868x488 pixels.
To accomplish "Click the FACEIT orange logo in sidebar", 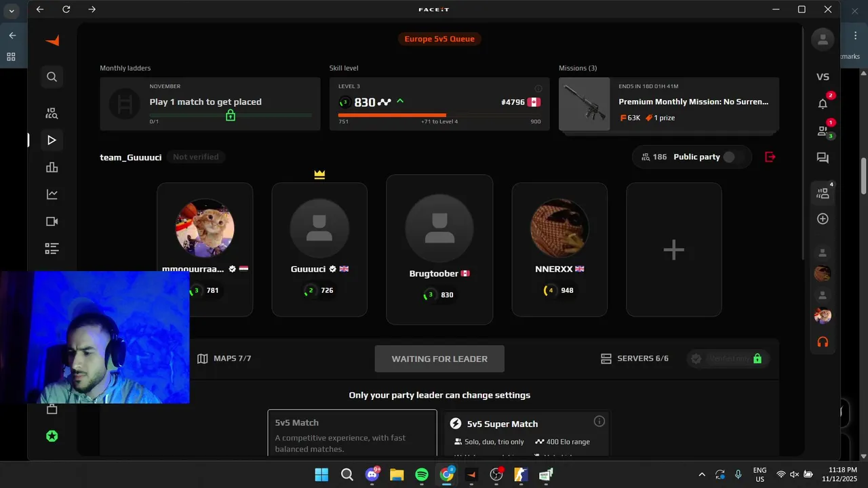I will 52,41.
